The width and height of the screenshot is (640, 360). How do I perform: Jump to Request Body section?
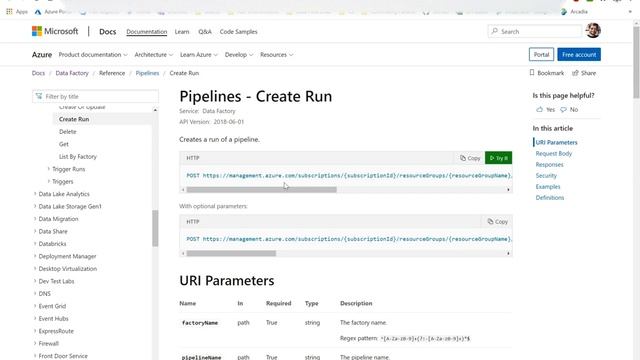pos(553,153)
